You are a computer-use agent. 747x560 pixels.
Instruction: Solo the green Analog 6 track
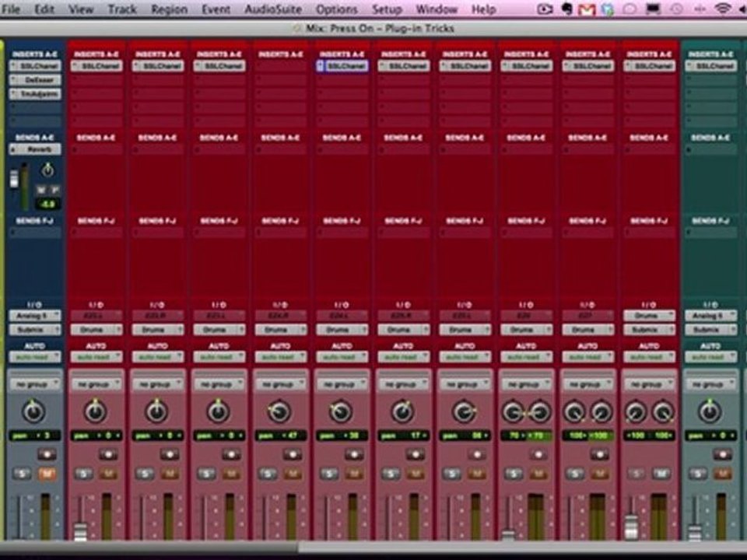(x=698, y=474)
